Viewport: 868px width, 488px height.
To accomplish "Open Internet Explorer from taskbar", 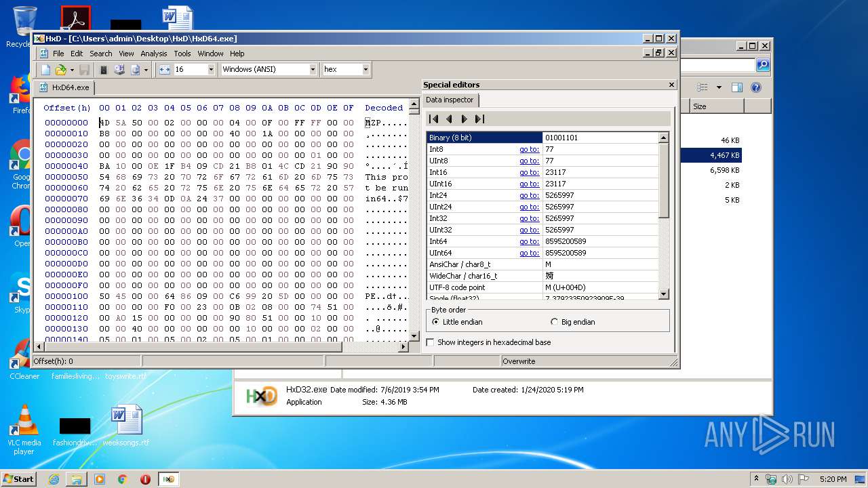I will tap(54, 479).
